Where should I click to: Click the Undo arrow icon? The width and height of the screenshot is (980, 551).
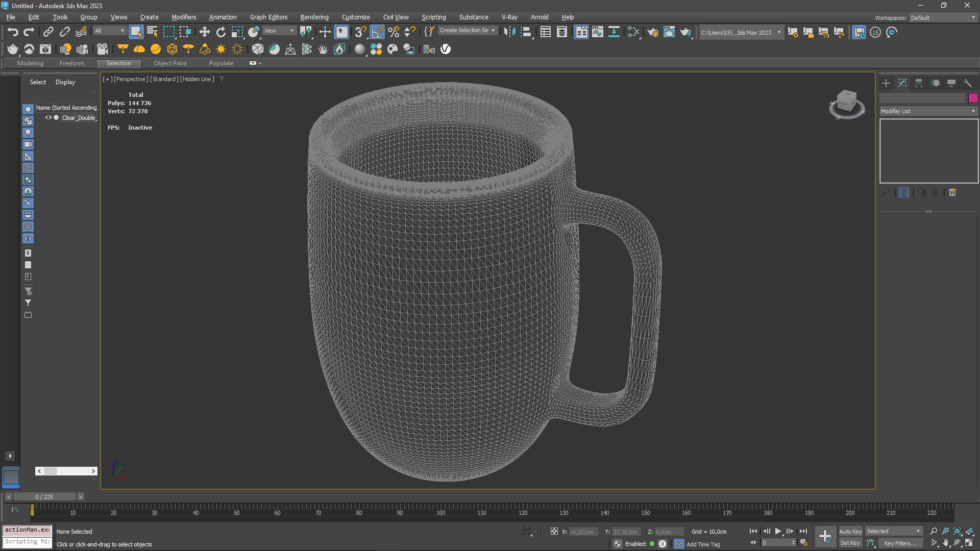[x=12, y=32]
